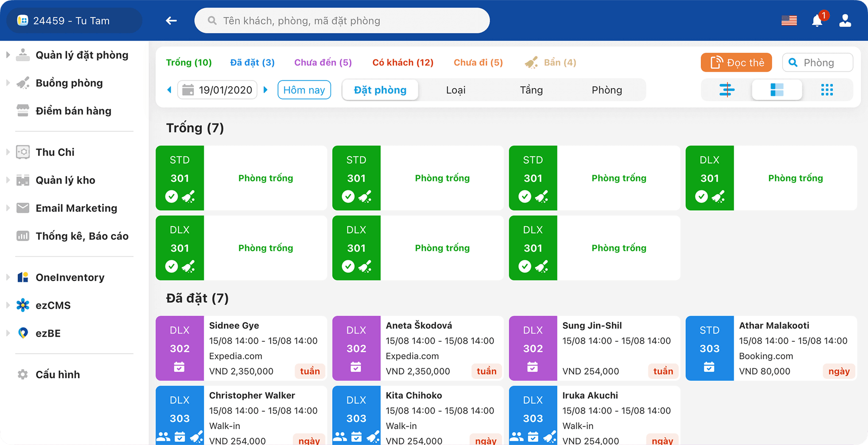This screenshot has height=445, width=868.
Task: Filter by Có khách (12) status
Action: (x=403, y=62)
